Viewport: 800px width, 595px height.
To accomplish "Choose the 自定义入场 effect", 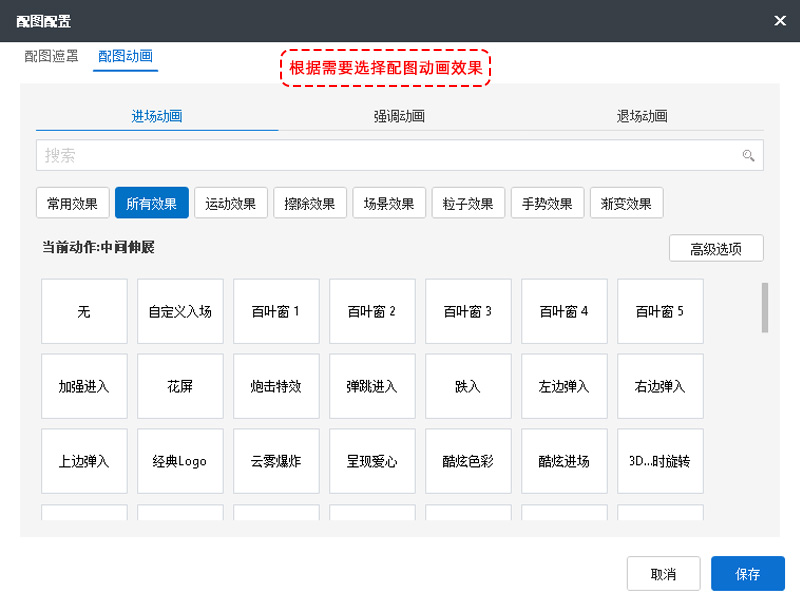I will [x=180, y=311].
